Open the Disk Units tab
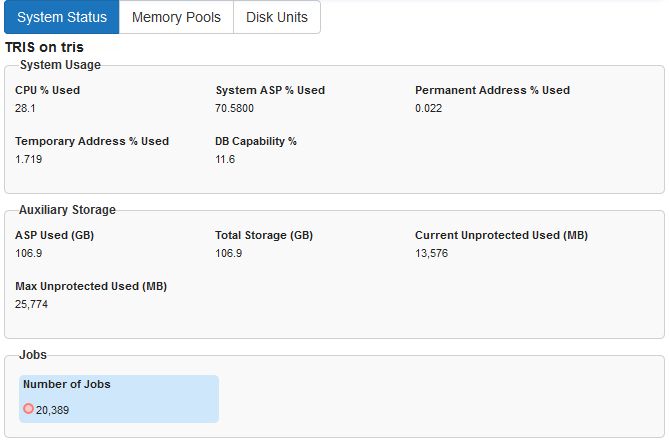Screen dimensions: 669x442 [277, 17]
